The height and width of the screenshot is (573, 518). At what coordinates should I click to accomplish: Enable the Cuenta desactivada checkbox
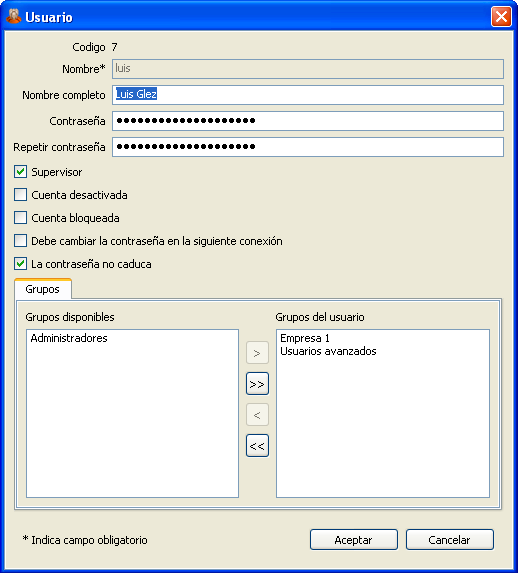click(x=20, y=195)
